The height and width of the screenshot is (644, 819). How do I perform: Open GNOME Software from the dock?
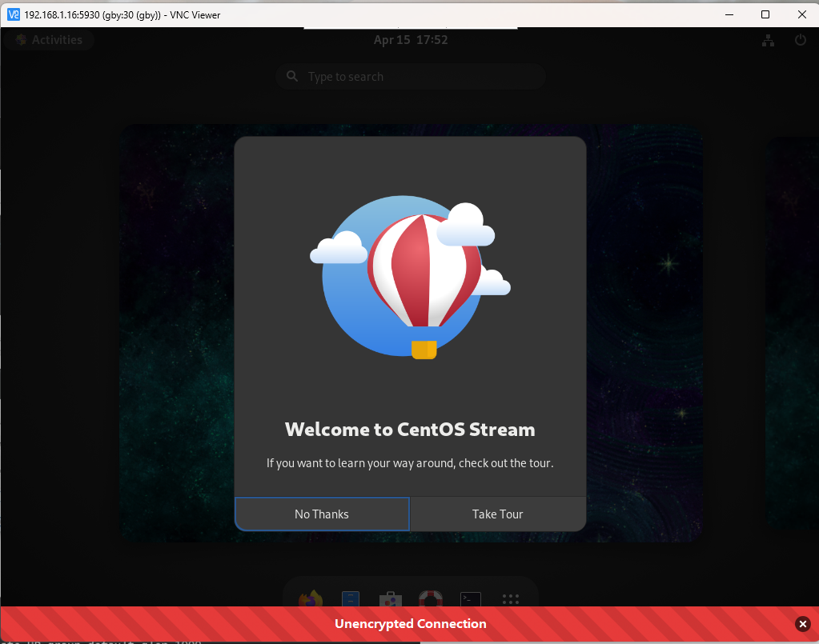pos(390,598)
